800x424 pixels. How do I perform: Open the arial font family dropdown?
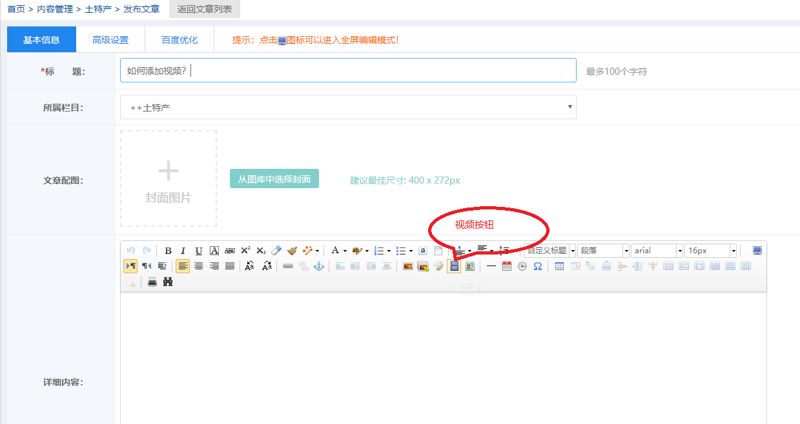tap(656, 251)
